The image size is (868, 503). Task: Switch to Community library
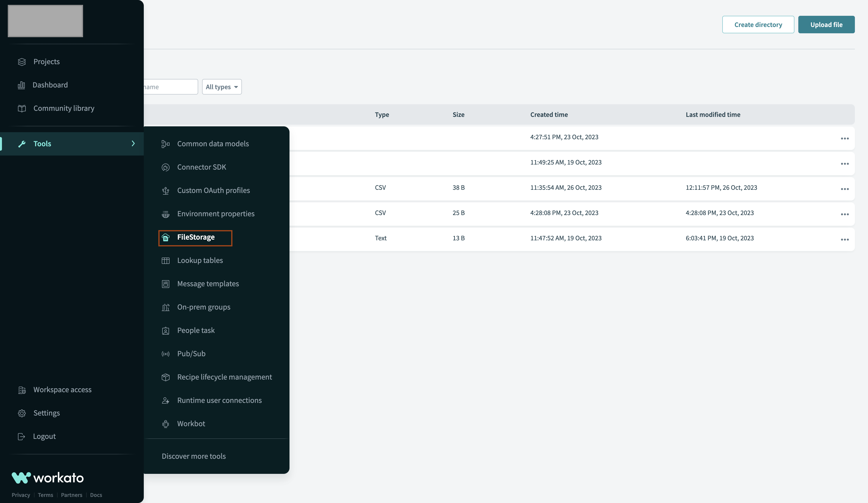pyautogui.click(x=64, y=108)
